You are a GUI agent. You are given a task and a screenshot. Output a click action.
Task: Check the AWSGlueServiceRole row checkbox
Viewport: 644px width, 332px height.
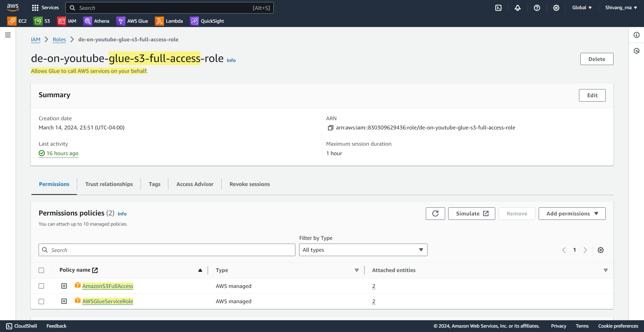click(x=41, y=302)
